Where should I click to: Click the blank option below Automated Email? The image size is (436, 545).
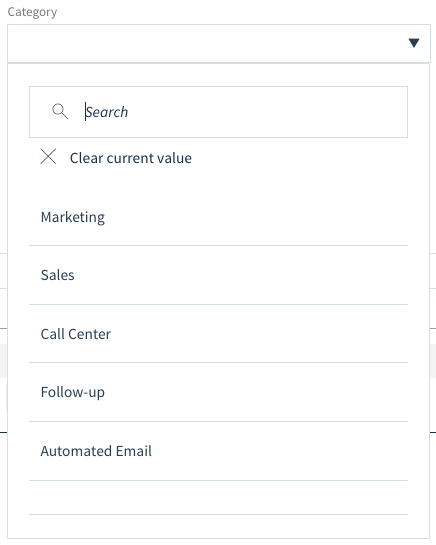(x=218, y=498)
